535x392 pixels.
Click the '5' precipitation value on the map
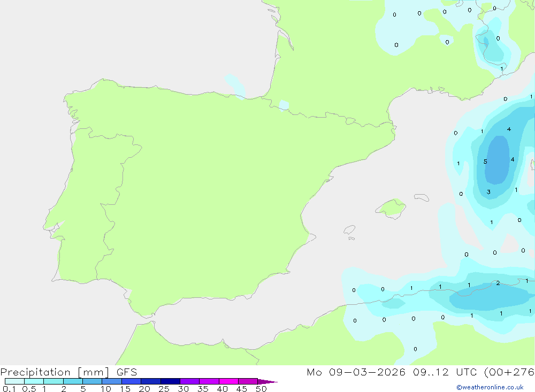(x=485, y=162)
